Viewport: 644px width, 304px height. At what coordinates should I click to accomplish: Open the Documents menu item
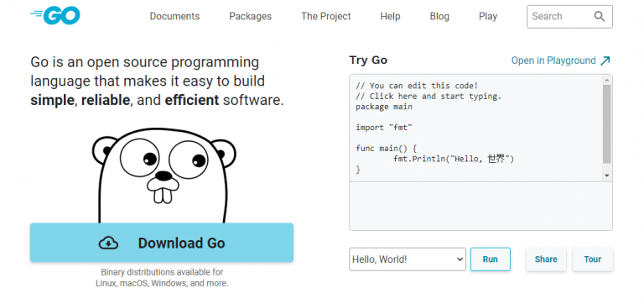pyautogui.click(x=174, y=17)
